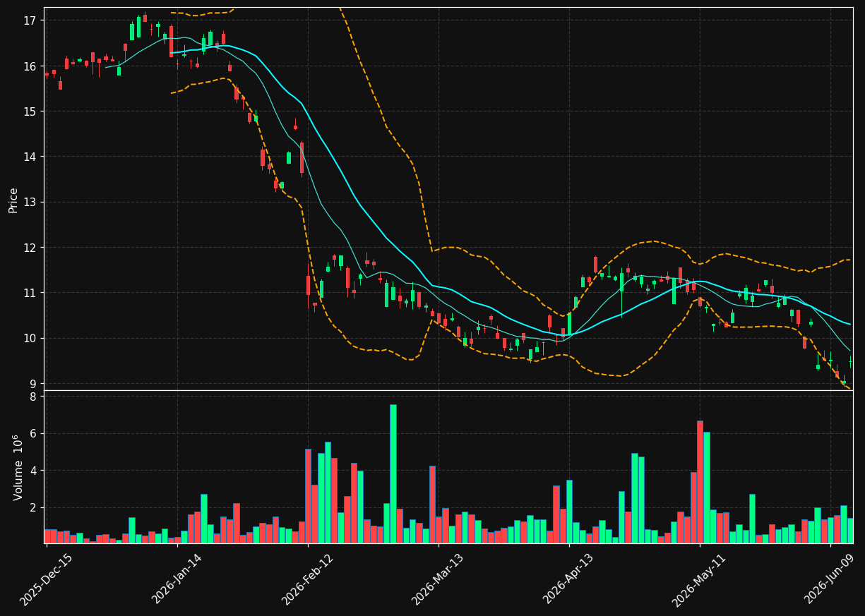Click the 11 tick on Price axis

tap(30, 293)
